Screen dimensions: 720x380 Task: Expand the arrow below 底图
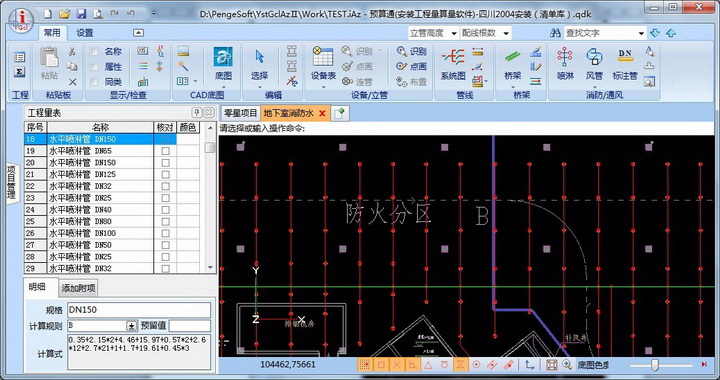(x=223, y=87)
